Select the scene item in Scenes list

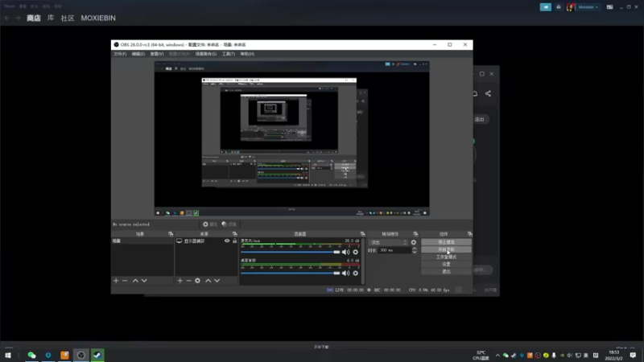pos(142,241)
